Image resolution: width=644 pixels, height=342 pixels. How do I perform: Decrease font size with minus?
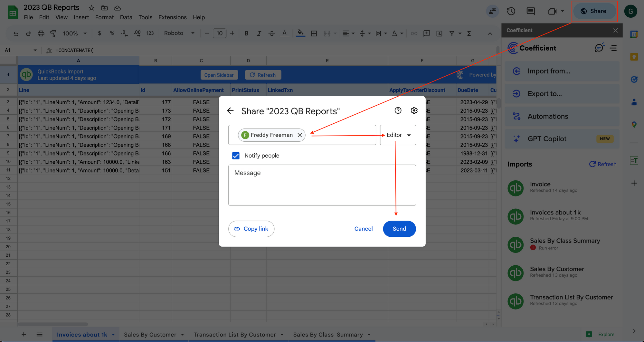tap(207, 33)
